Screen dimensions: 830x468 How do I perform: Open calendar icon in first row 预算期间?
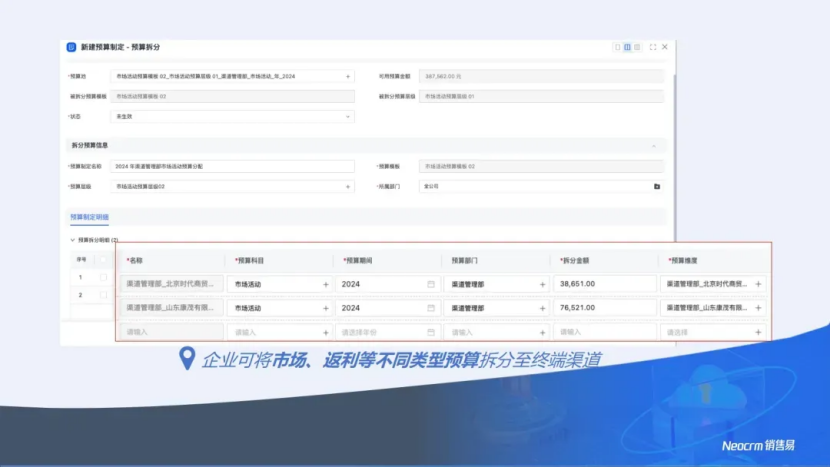(x=431, y=284)
